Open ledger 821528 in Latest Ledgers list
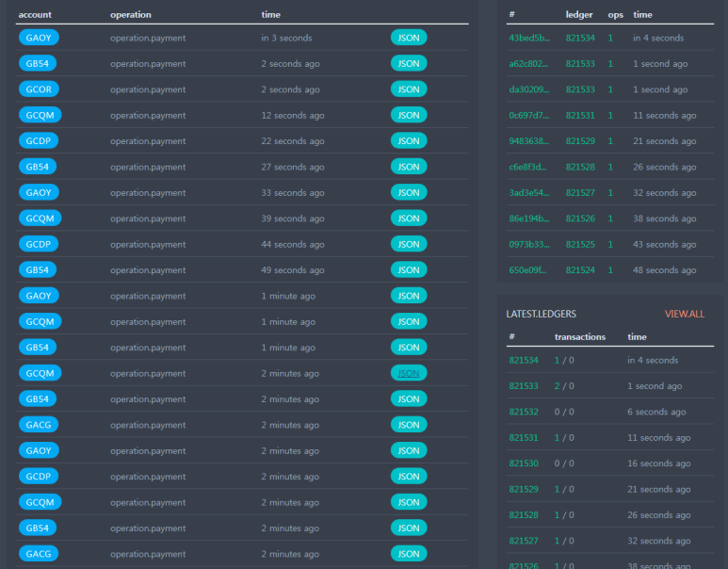 click(x=524, y=514)
